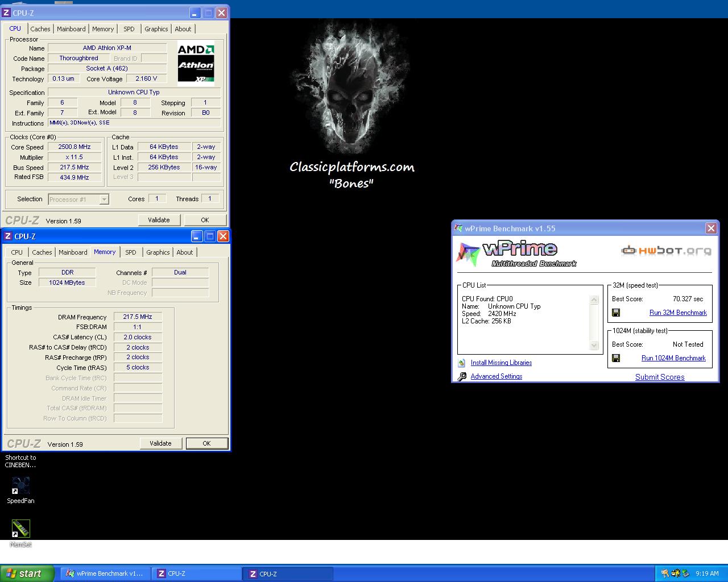Image resolution: width=728 pixels, height=582 pixels.
Task: Open Install Missing Libraries link
Action: [501, 363]
